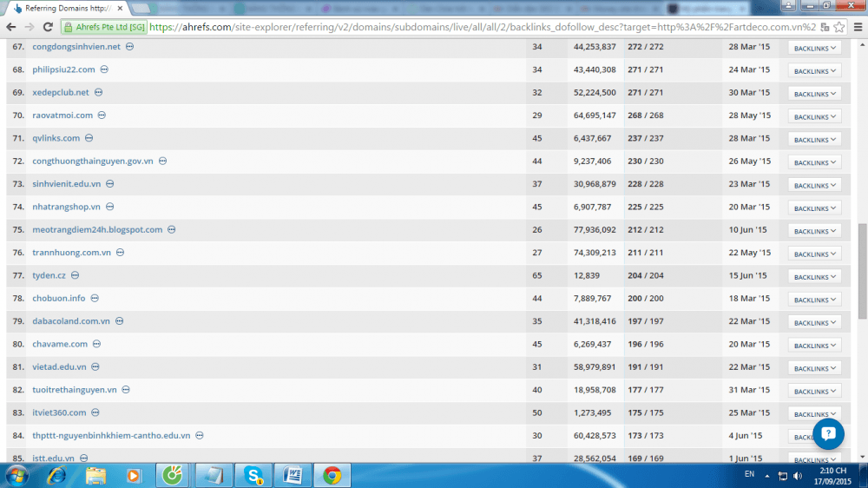
Task: Expand details icon next to congthuongthainguyen.gov.vn
Action: pos(162,161)
